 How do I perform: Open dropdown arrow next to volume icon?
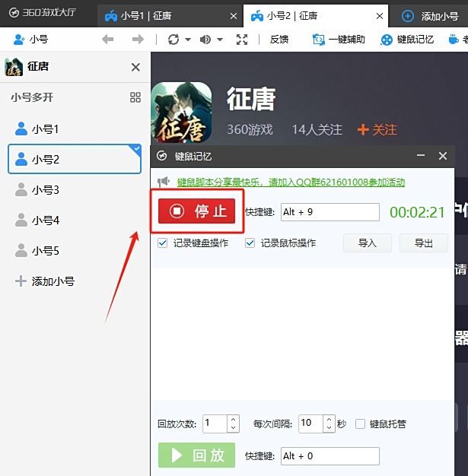[220, 40]
